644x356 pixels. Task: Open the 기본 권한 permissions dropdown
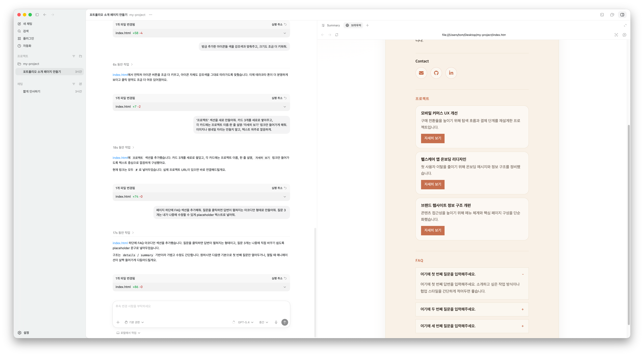pyautogui.click(x=134, y=322)
